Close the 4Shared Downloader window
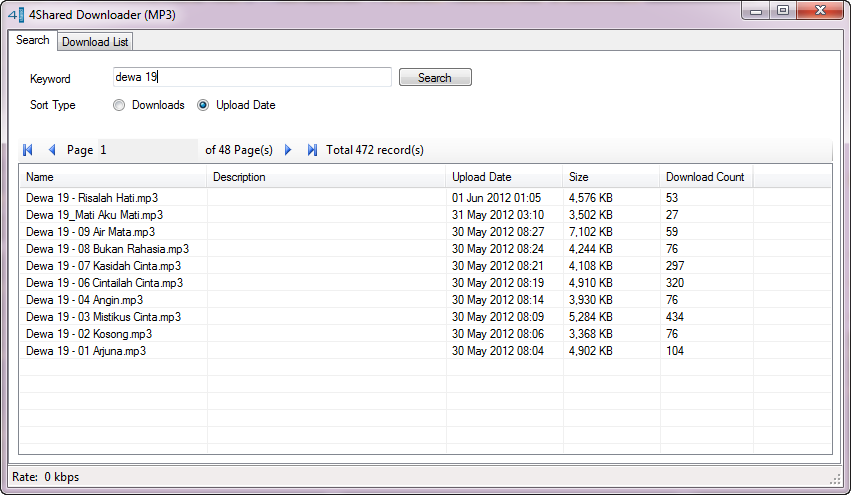Screen dimensions: 851x495 [x=820, y=11]
